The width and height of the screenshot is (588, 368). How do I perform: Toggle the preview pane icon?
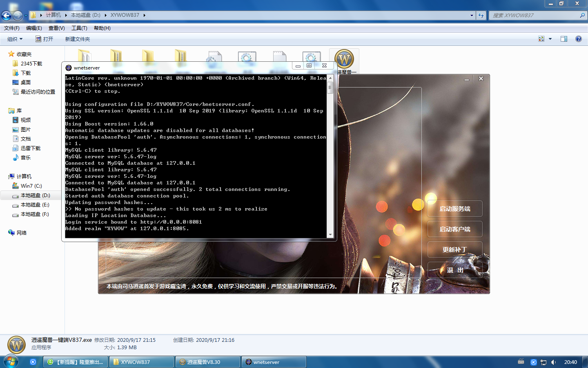[x=564, y=39]
